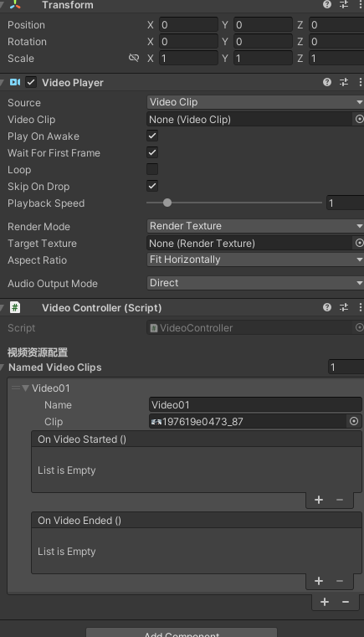Click Rotation Y input field
The width and height of the screenshot is (364, 637).
click(x=263, y=42)
